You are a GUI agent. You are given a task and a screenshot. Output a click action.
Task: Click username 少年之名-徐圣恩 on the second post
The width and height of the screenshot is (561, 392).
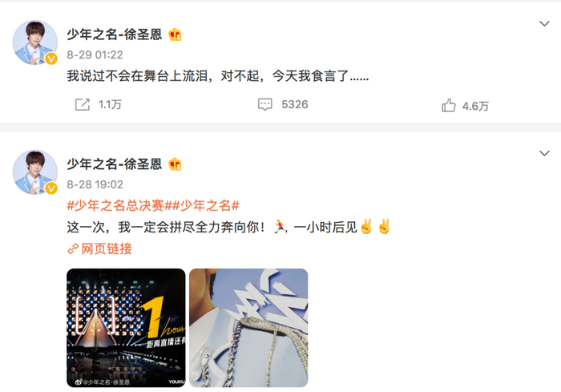[115, 164]
